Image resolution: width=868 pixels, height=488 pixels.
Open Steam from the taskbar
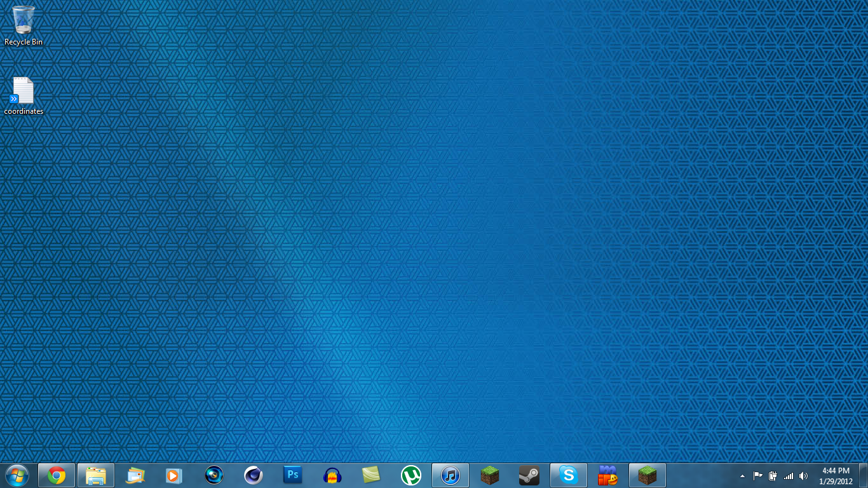coord(529,475)
